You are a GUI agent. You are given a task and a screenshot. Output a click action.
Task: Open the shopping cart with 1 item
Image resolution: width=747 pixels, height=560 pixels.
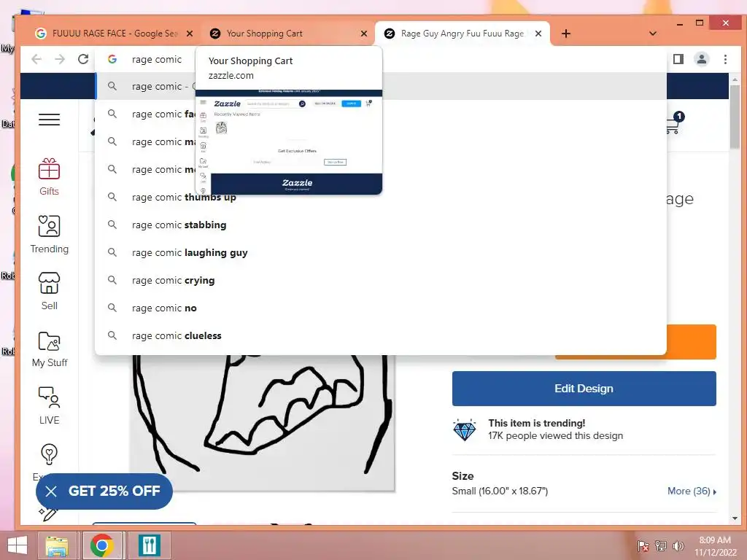point(673,122)
